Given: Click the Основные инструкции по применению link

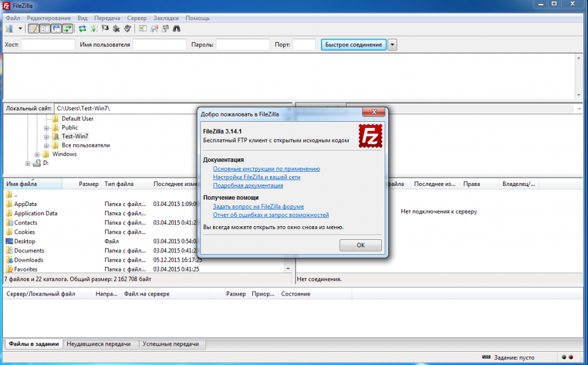Looking at the screenshot, I should 266,169.
